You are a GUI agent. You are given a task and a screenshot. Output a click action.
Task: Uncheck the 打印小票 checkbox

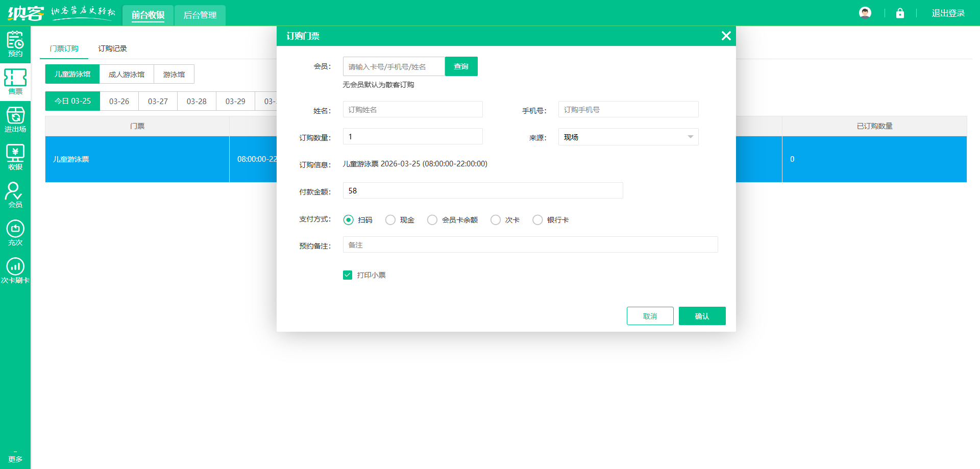348,275
